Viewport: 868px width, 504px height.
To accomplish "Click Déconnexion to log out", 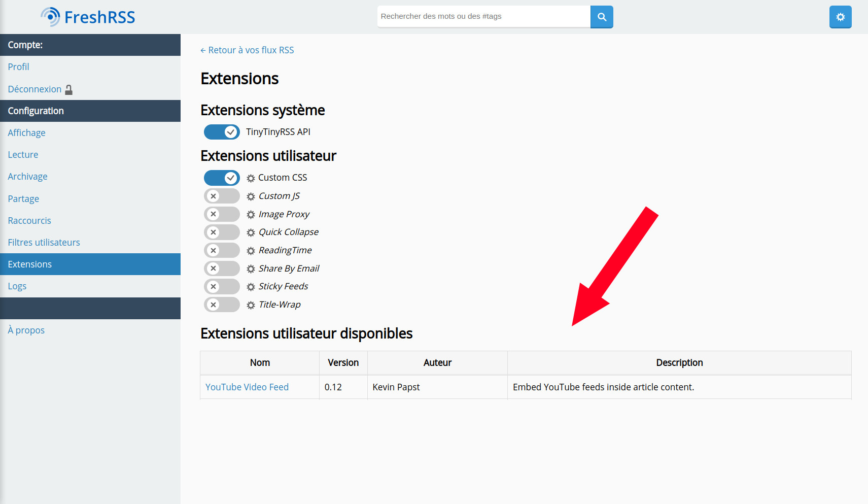I will point(34,89).
